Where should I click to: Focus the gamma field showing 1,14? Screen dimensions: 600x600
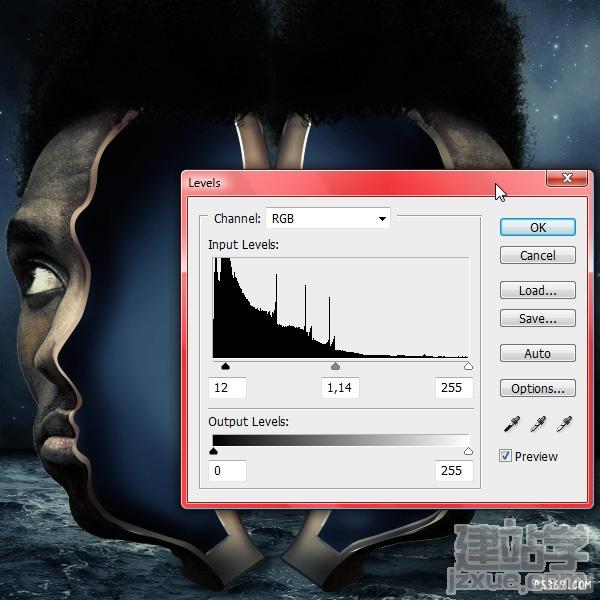coord(340,388)
